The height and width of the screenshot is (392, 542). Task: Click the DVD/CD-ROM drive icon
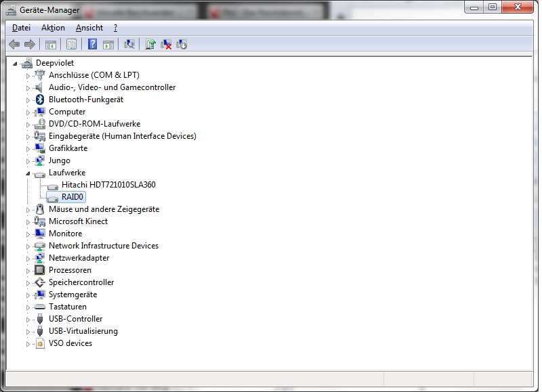(40, 124)
